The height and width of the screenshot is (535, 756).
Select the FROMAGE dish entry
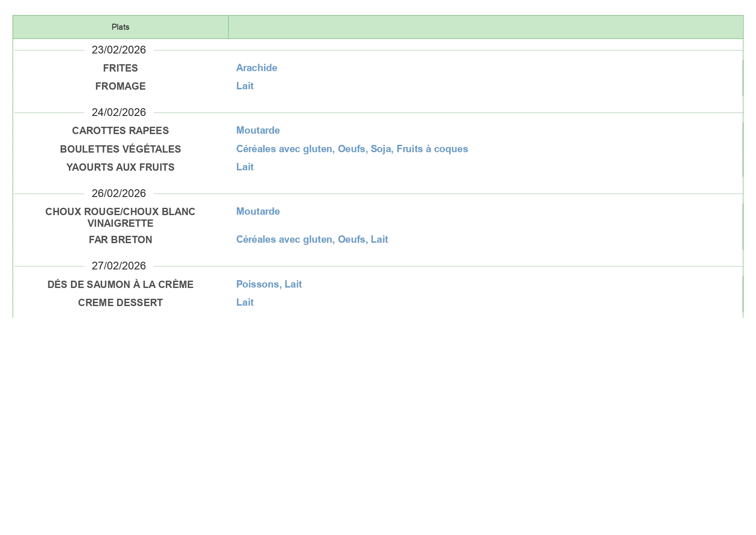tap(120, 86)
